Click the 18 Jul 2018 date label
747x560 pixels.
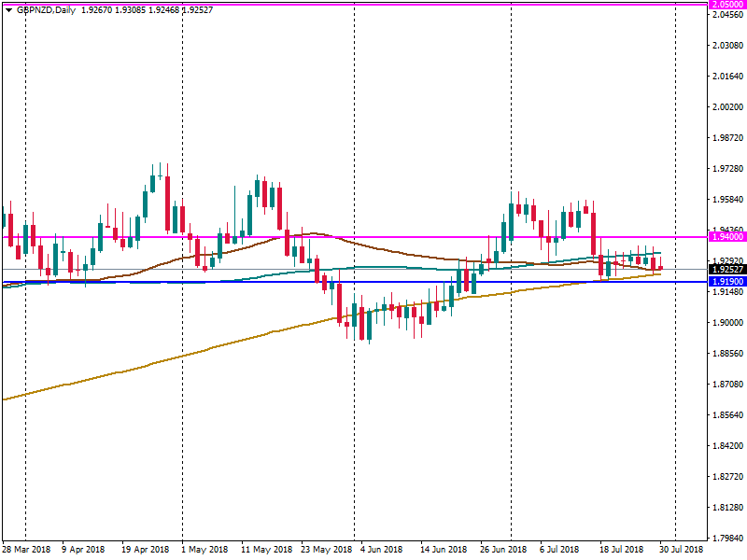tap(621, 550)
